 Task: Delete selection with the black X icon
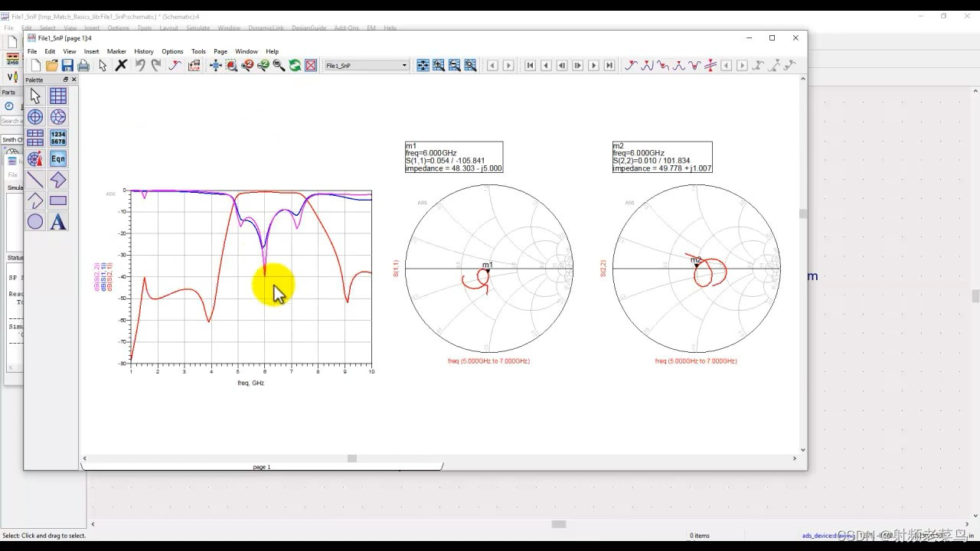[x=121, y=66]
